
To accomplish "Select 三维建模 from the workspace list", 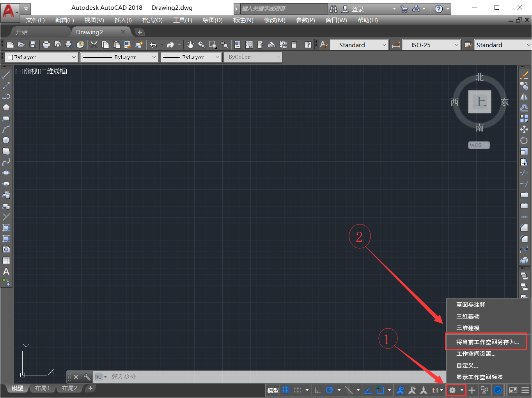I will click(468, 328).
